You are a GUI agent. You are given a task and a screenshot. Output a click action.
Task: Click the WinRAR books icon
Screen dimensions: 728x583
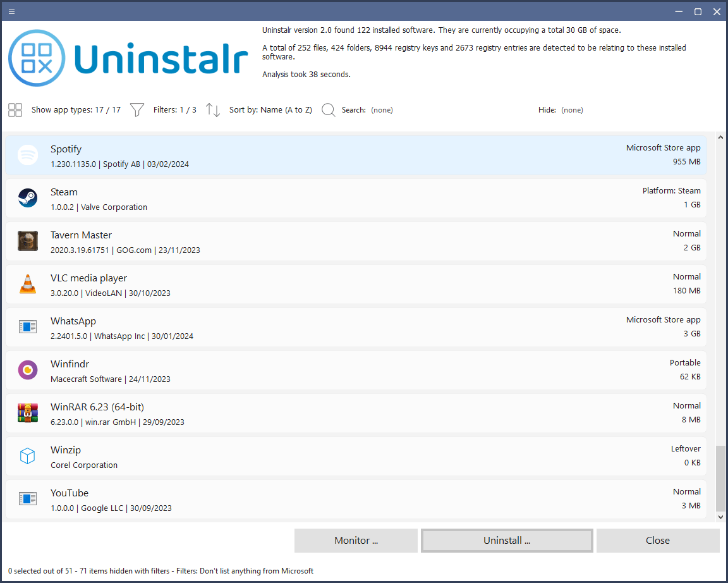(28, 414)
